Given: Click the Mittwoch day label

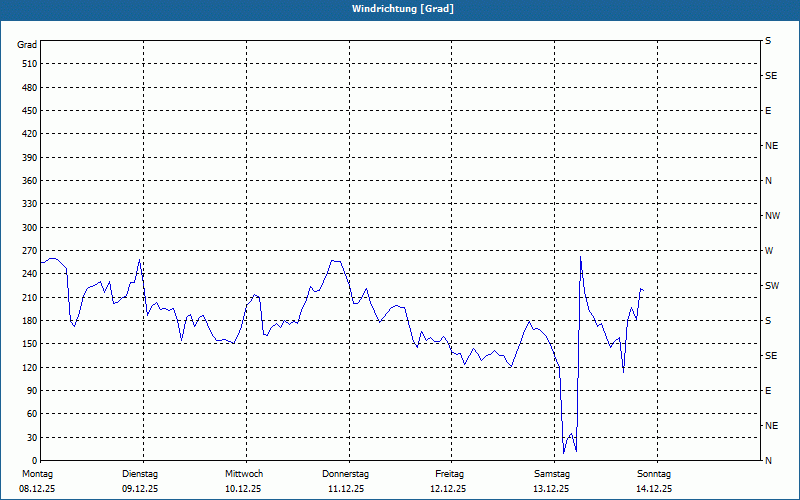Looking at the screenshot, I should click(x=243, y=473).
